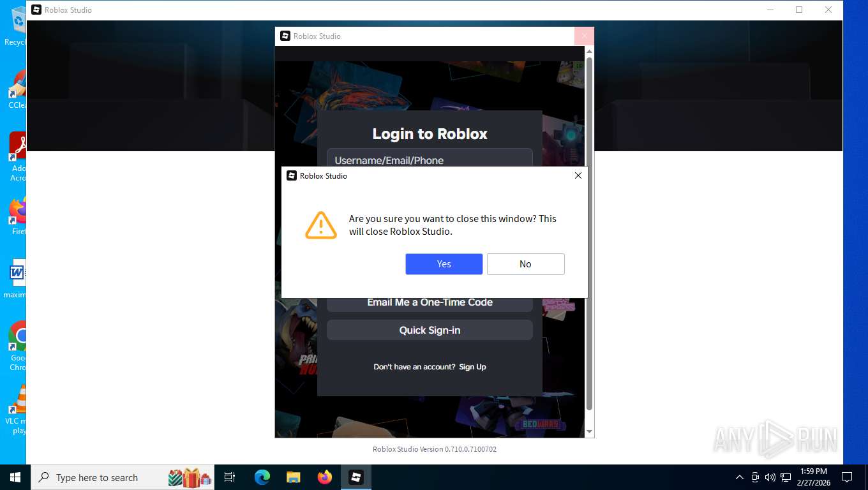This screenshot has height=490, width=868.
Task: Select the Firefox desktop shortcut
Action: pos(18,217)
